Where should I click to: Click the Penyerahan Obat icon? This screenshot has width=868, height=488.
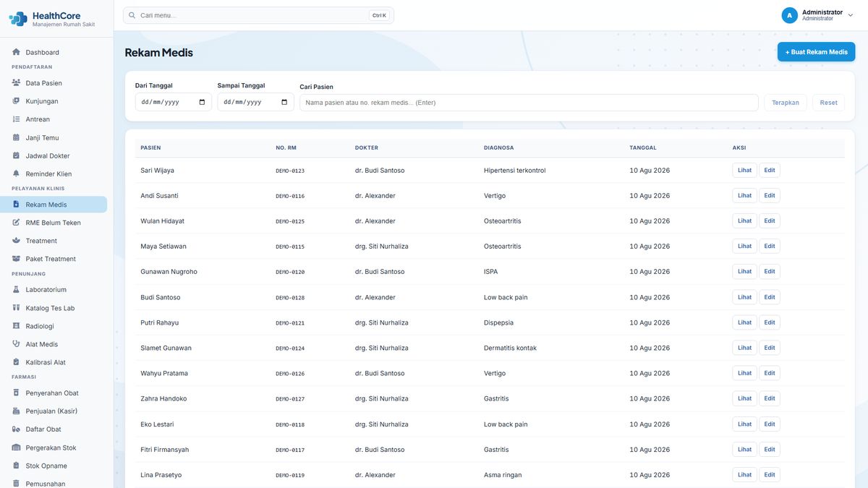point(16,393)
